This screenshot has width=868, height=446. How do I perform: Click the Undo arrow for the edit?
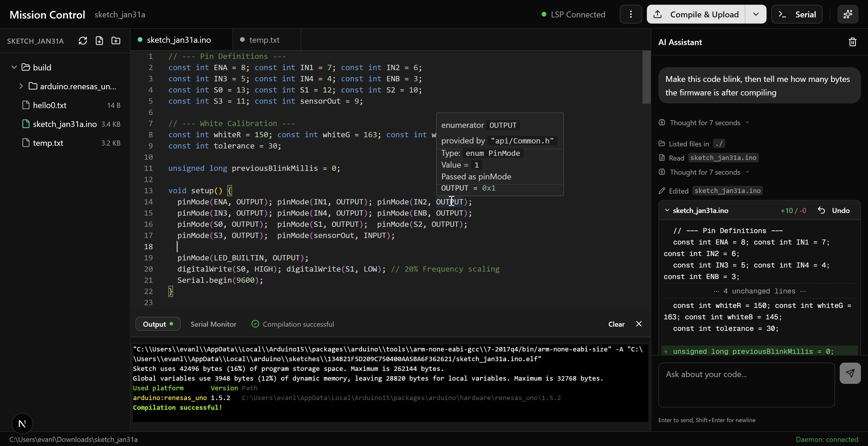tap(821, 210)
